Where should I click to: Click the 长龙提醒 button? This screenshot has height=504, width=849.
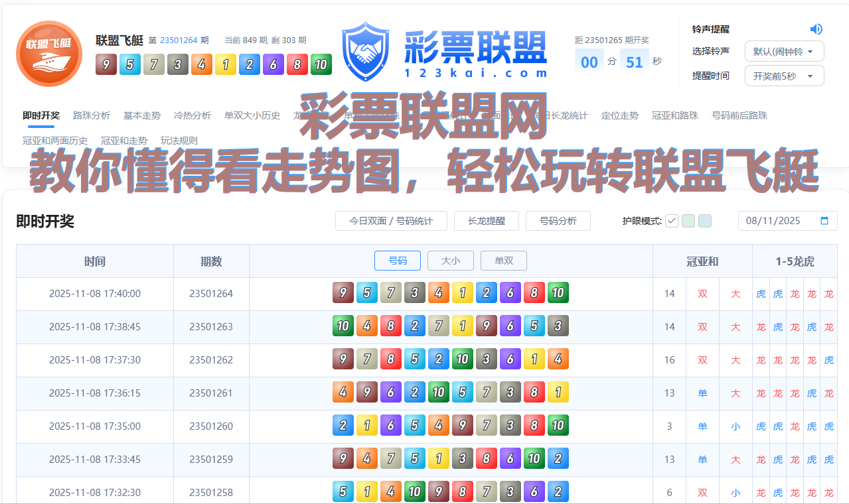point(486,221)
